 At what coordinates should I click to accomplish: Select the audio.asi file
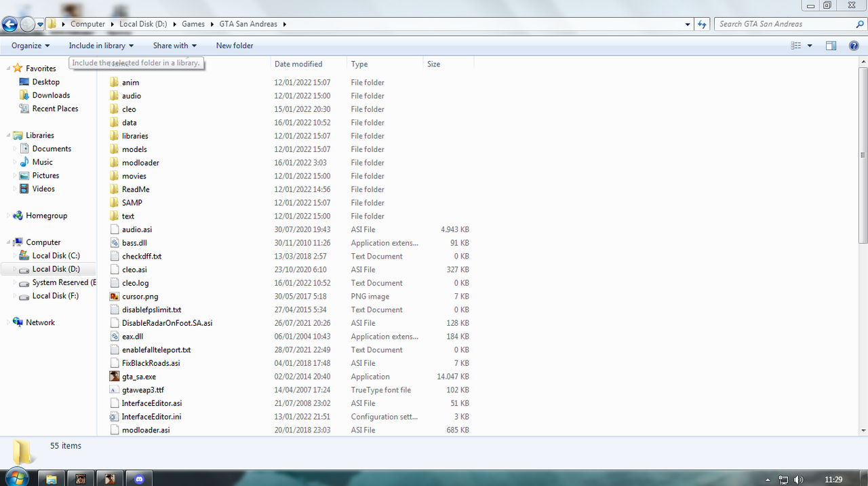pyautogui.click(x=137, y=229)
